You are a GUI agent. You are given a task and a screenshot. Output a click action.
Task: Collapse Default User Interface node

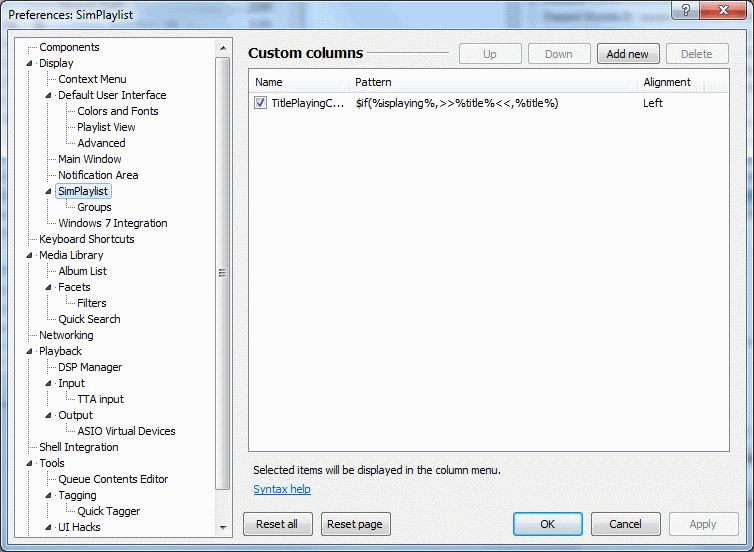pos(48,95)
